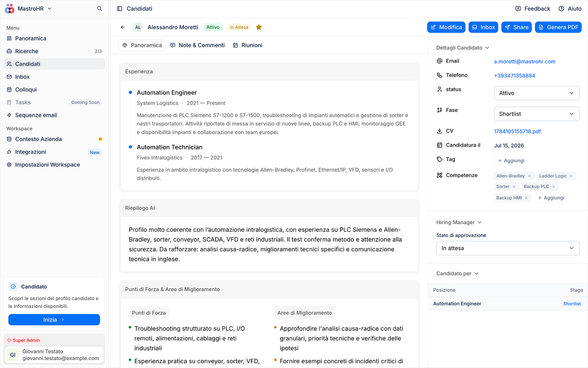The image size is (588, 368).
Task: Open the Stato di approvazione dropdown
Action: [x=508, y=248]
